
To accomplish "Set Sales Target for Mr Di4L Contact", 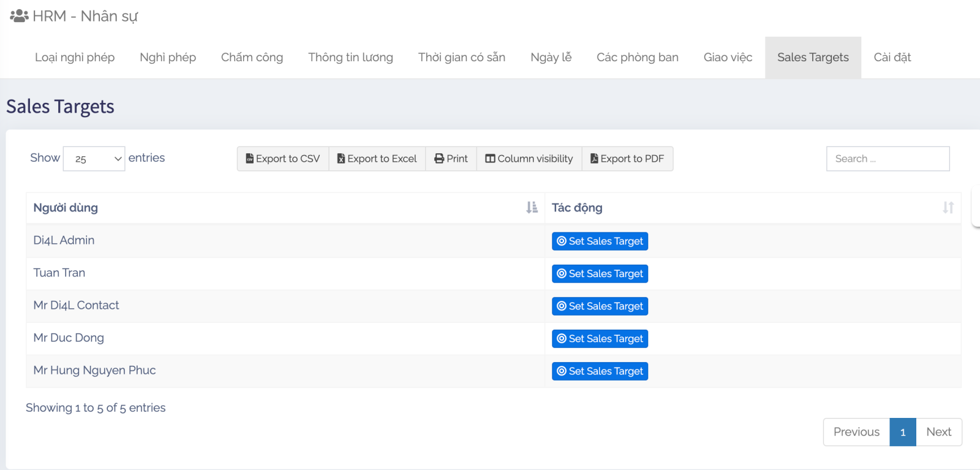I will point(600,306).
